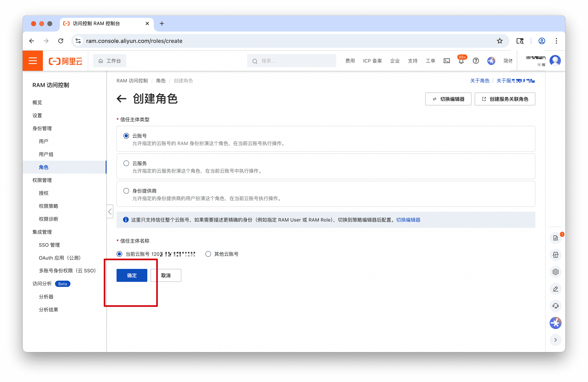The image size is (588, 382).
Task: Open the API debug icon in right sidebar
Action: [555, 255]
